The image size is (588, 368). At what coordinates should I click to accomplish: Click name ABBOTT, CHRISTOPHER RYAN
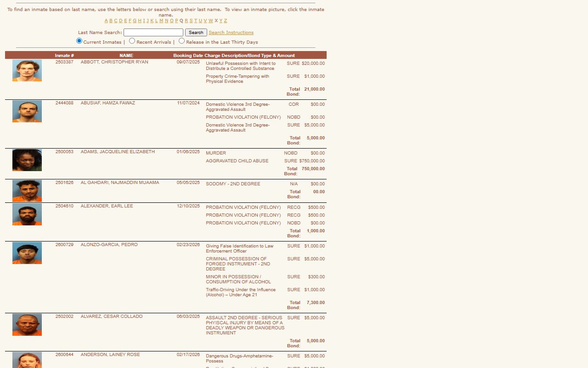coord(114,62)
